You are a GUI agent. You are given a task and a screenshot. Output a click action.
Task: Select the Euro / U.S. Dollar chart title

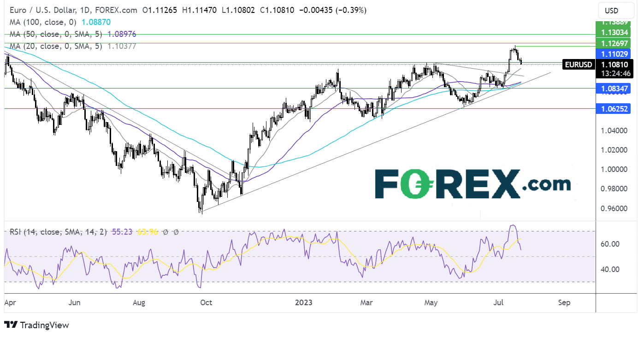coord(74,10)
